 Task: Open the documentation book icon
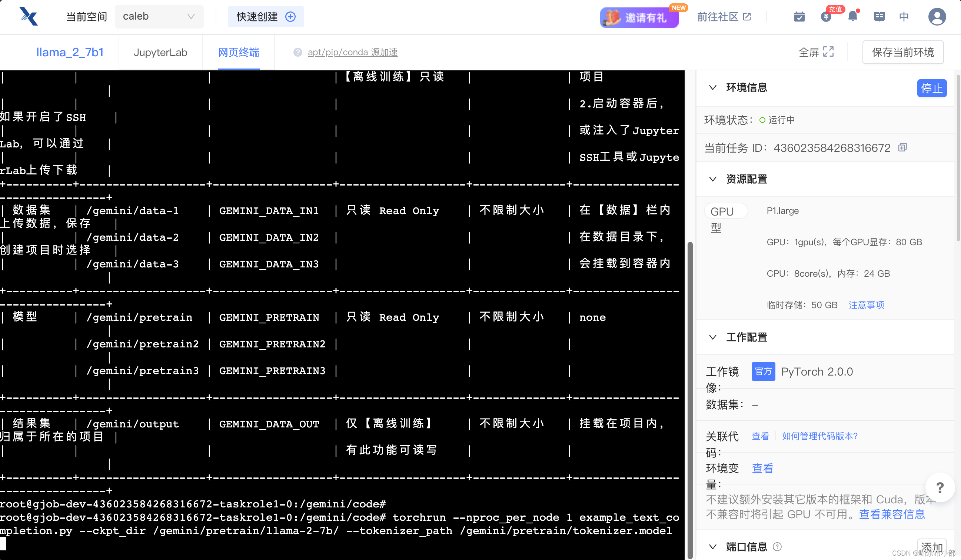[879, 16]
